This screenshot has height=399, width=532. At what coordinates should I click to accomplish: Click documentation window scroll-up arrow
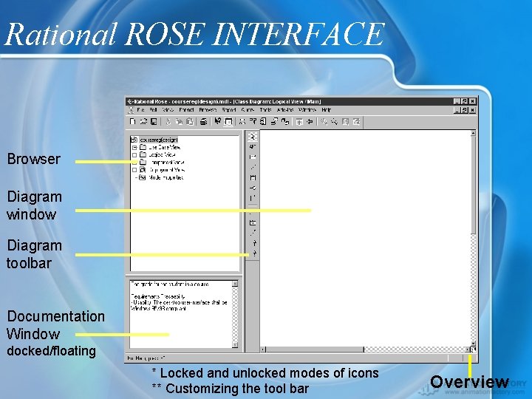(235, 283)
